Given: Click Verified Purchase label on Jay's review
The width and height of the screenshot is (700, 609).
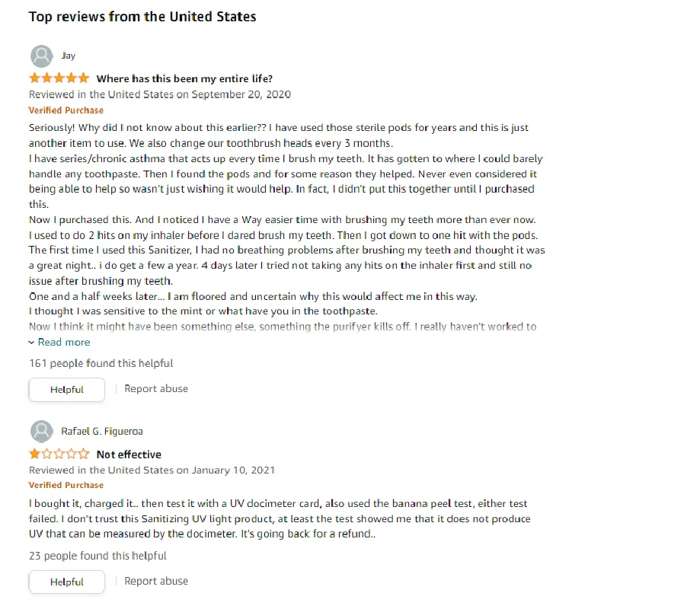Looking at the screenshot, I should click(66, 110).
